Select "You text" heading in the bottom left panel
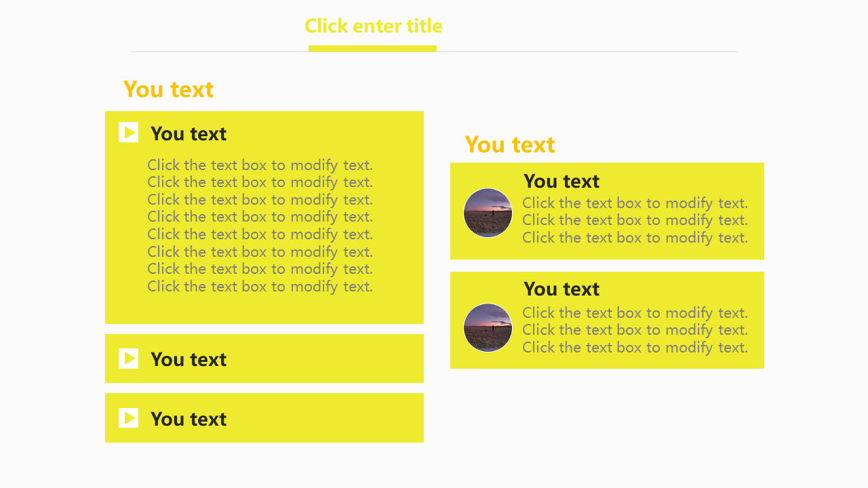The image size is (868, 488). coord(189,419)
